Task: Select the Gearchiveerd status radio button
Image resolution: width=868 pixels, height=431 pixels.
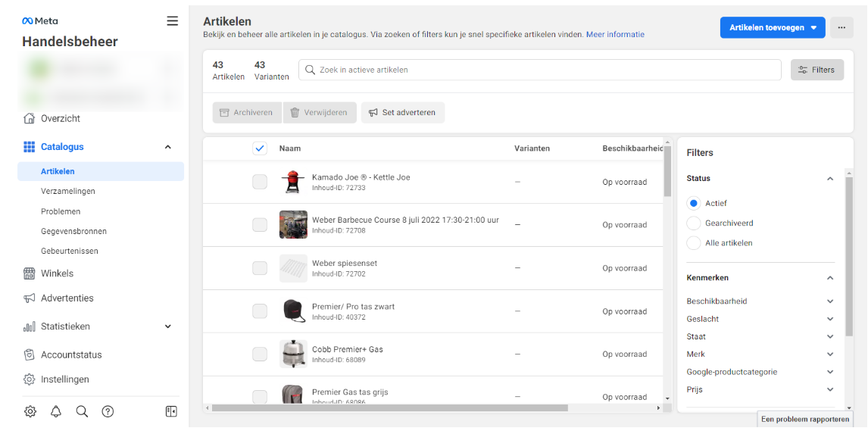Action: point(693,223)
